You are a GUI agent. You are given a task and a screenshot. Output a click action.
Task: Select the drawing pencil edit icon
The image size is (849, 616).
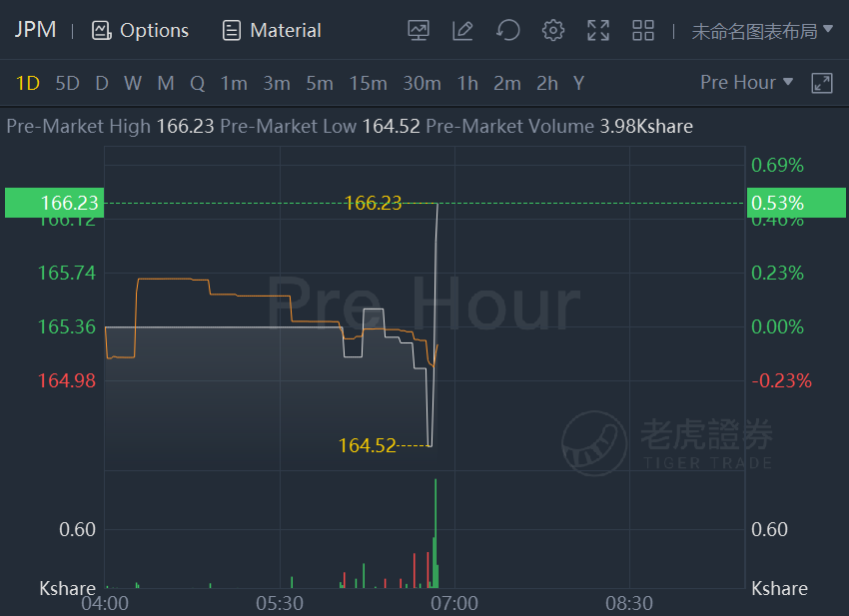pyautogui.click(x=462, y=30)
